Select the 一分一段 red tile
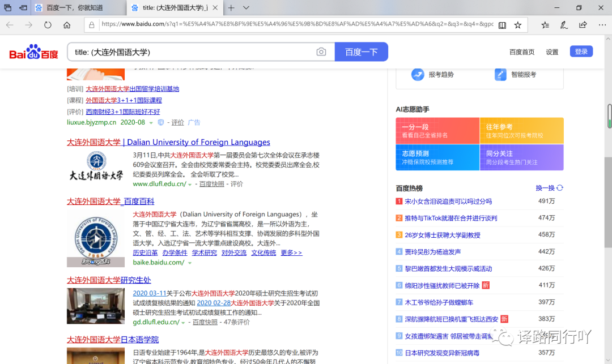Screen dimensions: 612x364 click(x=437, y=131)
